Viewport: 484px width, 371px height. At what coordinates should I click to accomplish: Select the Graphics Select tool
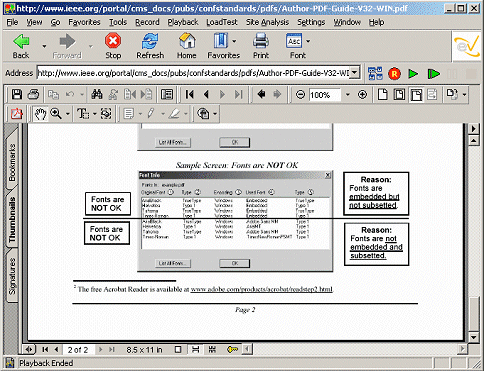[x=106, y=114]
